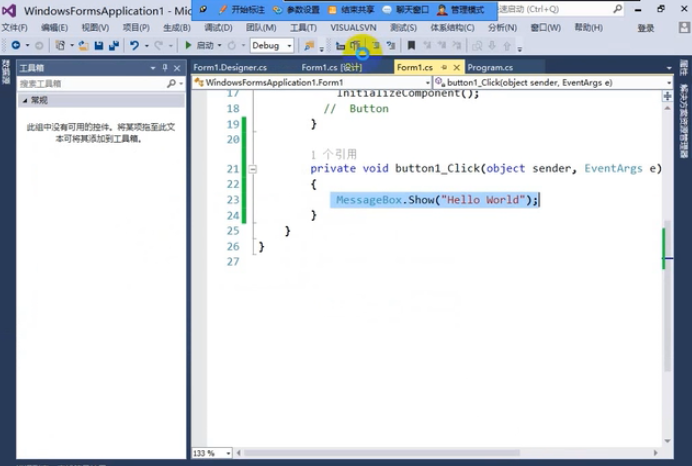Click the Comment selected lines icon
692x466 pixels.
(376, 45)
